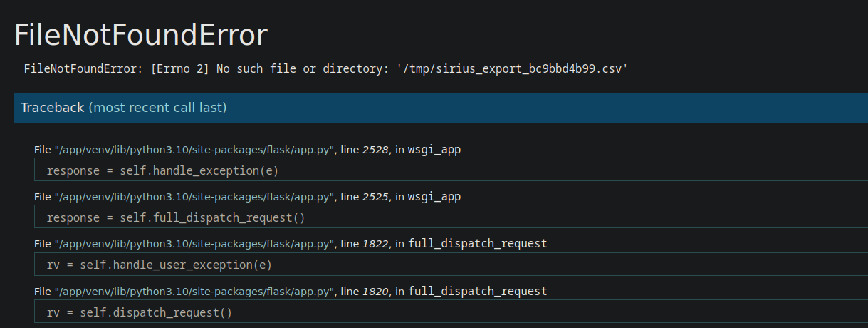Open the self.dispatch_request() code frame
This screenshot has height=328, width=868.
tap(451, 312)
